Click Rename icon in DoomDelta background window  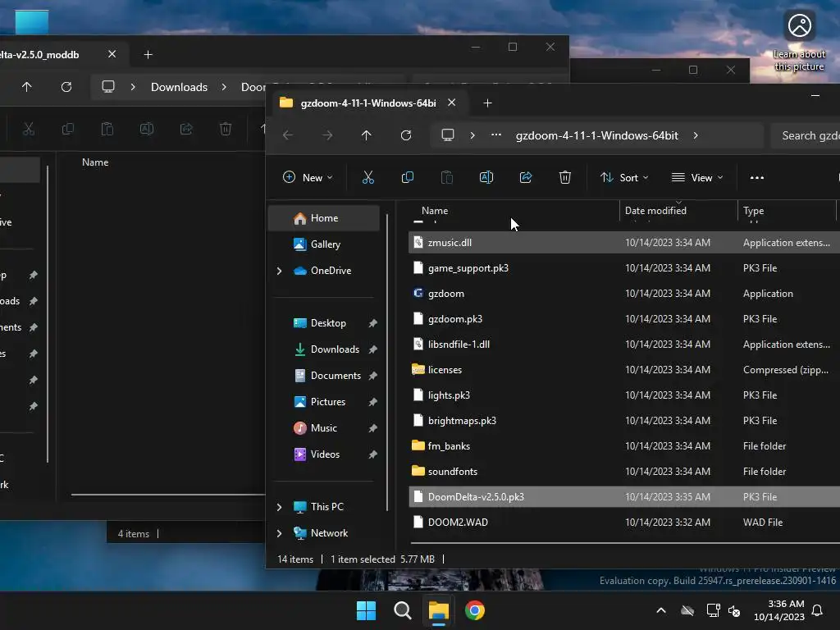(x=147, y=129)
